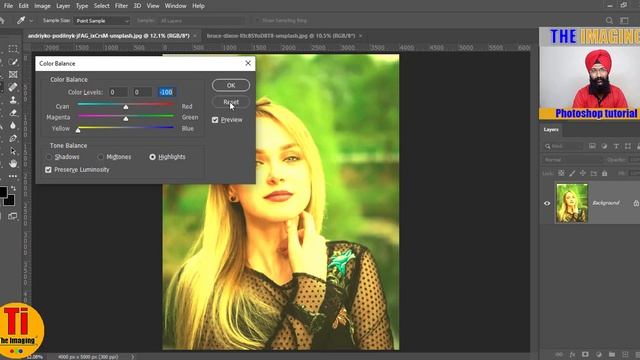640x360 pixels.
Task: Select the Healing bandage tool
Action: [13, 87]
